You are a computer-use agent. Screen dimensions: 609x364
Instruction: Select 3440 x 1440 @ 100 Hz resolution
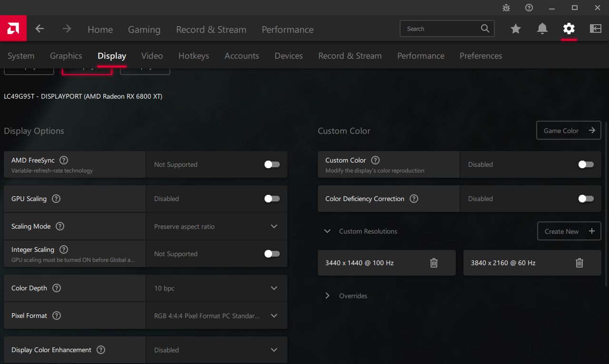[x=387, y=263]
